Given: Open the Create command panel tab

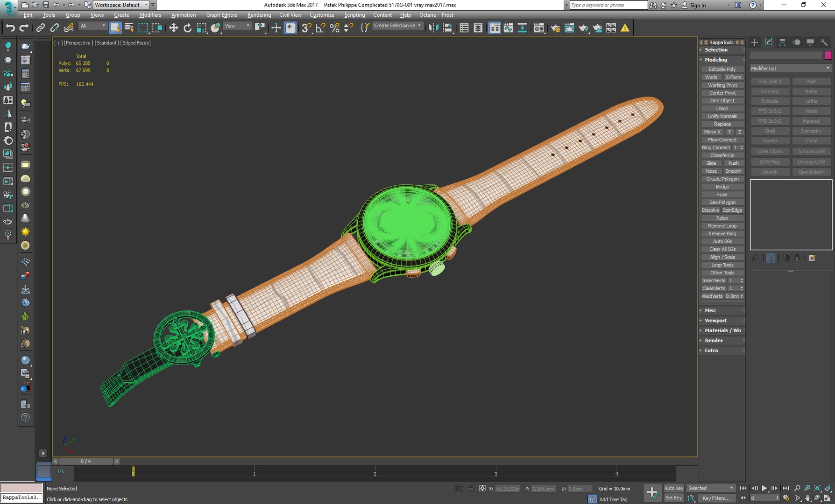Looking at the screenshot, I should click(x=754, y=42).
